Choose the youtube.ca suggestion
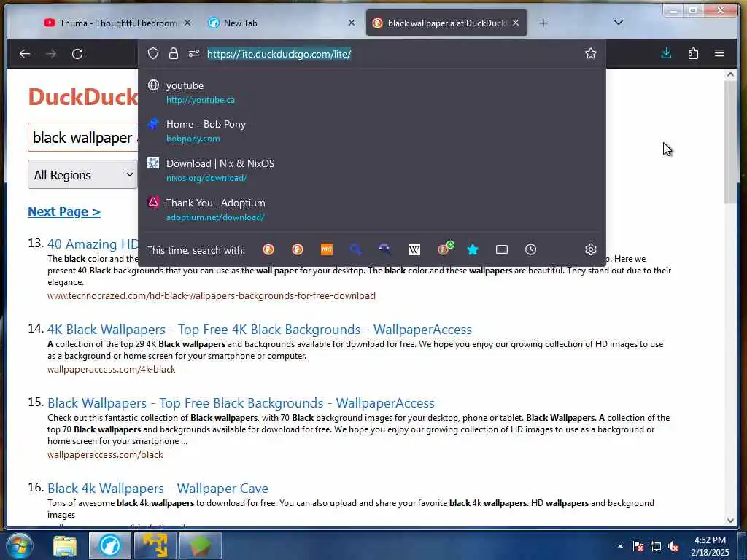The image size is (747, 560). 371,93
